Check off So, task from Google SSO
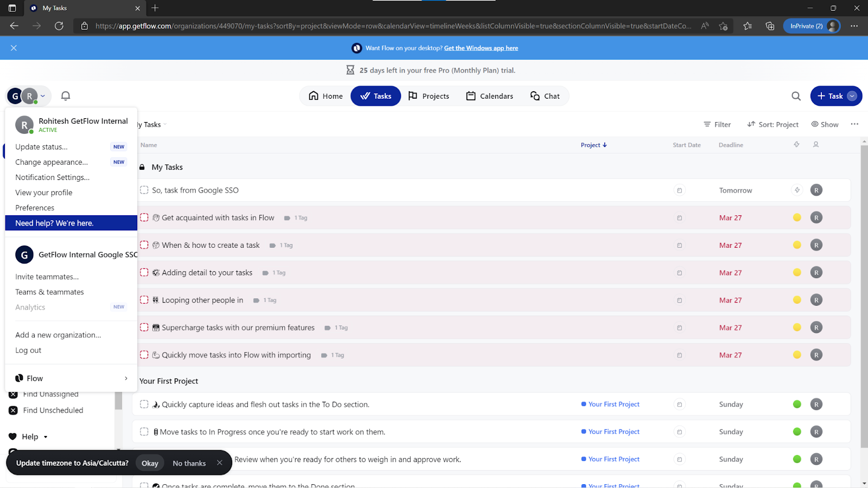Image resolution: width=868 pixels, height=488 pixels. click(x=144, y=190)
